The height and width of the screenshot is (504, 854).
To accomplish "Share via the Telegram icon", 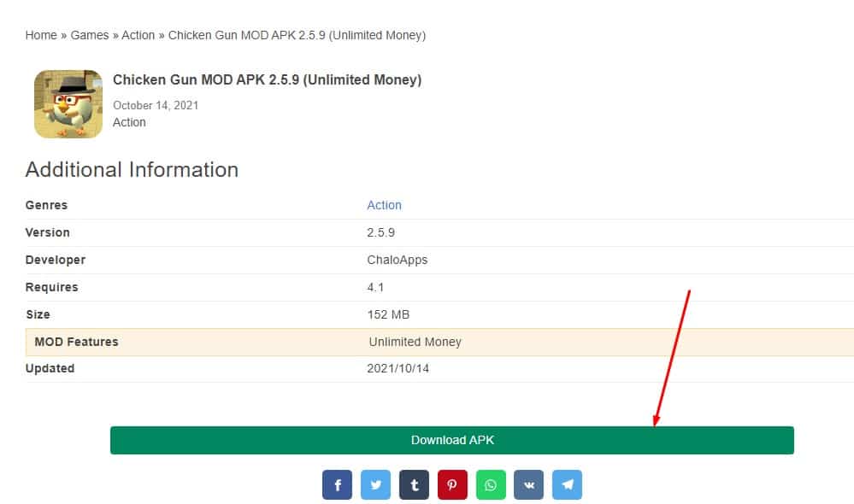I will [x=567, y=485].
